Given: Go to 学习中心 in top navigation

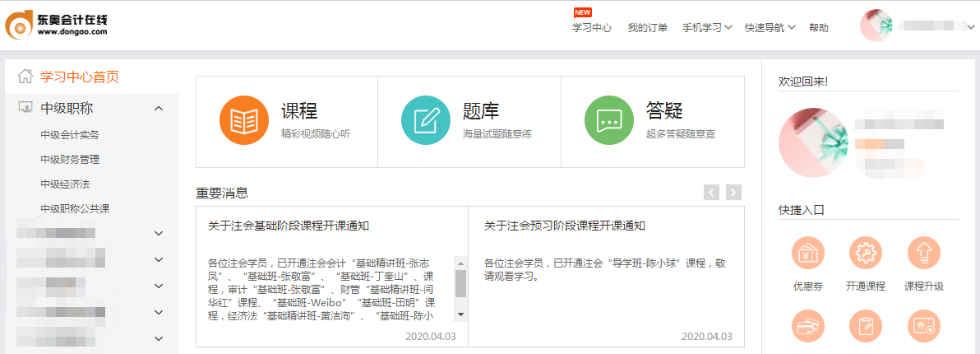Looking at the screenshot, I should pyautogui.click(x=592, y=27).
